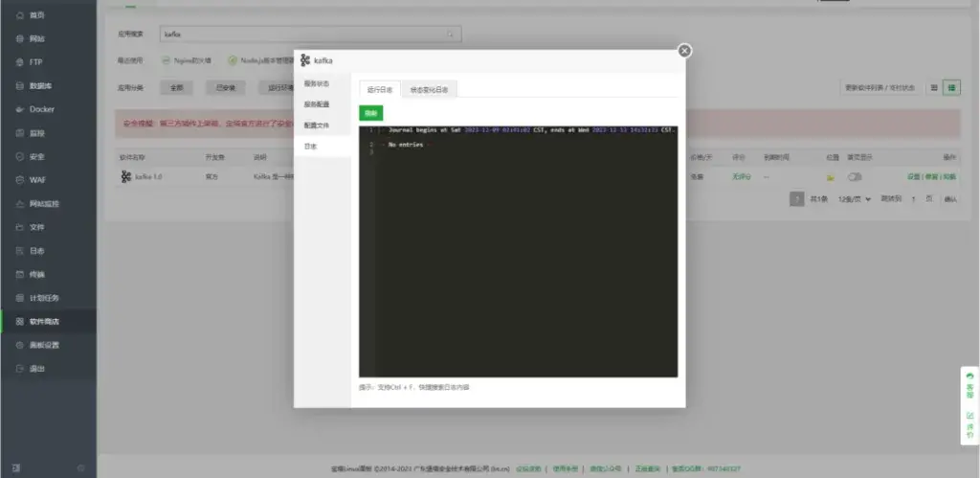
Task: Open recently used Nginx防火墙
Action: pyautogui.click(x=187, y=60)
